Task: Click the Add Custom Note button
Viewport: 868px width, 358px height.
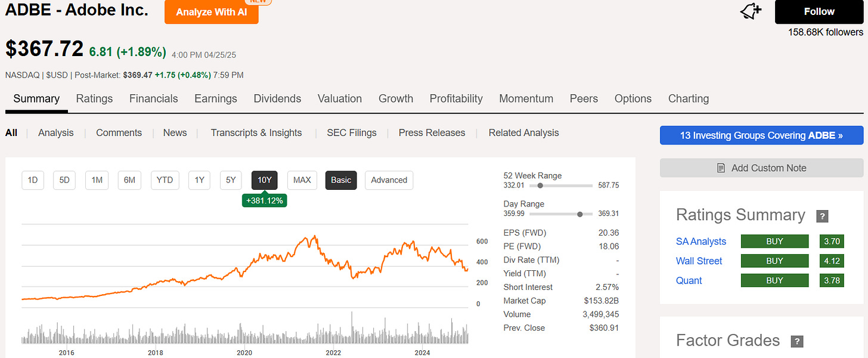Action: click(x=762, y=168)
